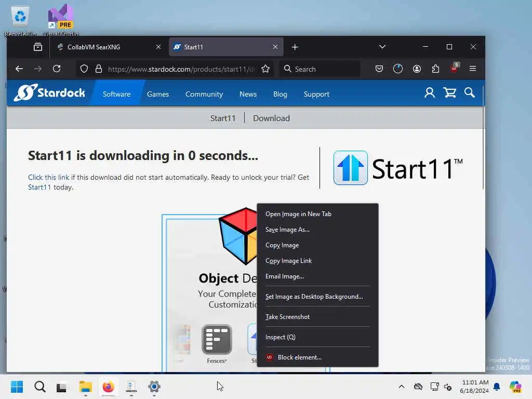The height and width of the screenshot is (399, 532).
Task: Choose Block element... uBlock entry
Action: (317, 357)
